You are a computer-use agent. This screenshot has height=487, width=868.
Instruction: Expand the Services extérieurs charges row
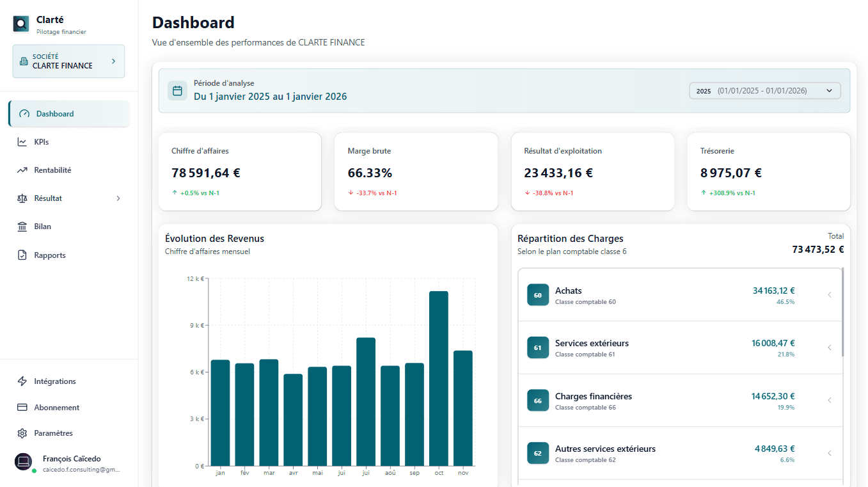point(830,347)
